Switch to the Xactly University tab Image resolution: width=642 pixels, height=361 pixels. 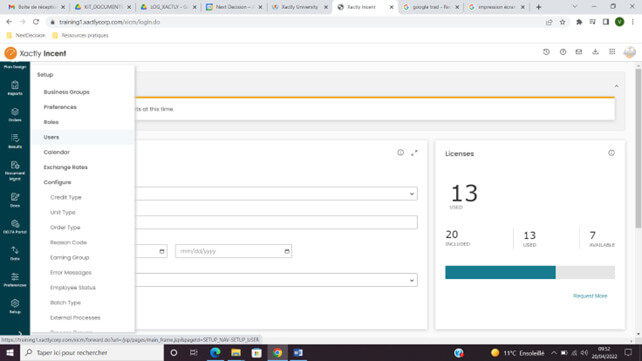[299, 7]
